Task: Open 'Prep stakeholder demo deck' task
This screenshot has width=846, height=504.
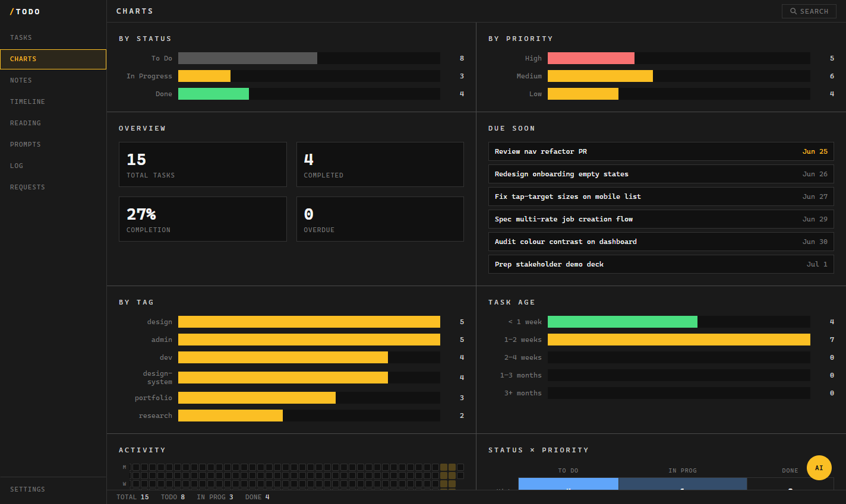Action: [x=661, y=264]
